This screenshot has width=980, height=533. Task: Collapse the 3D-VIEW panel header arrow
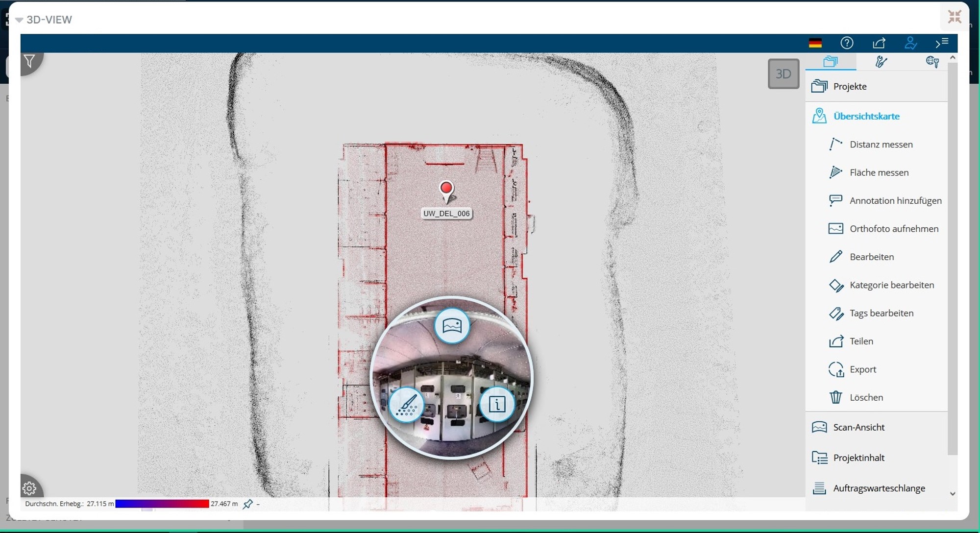tap(19, 20)
